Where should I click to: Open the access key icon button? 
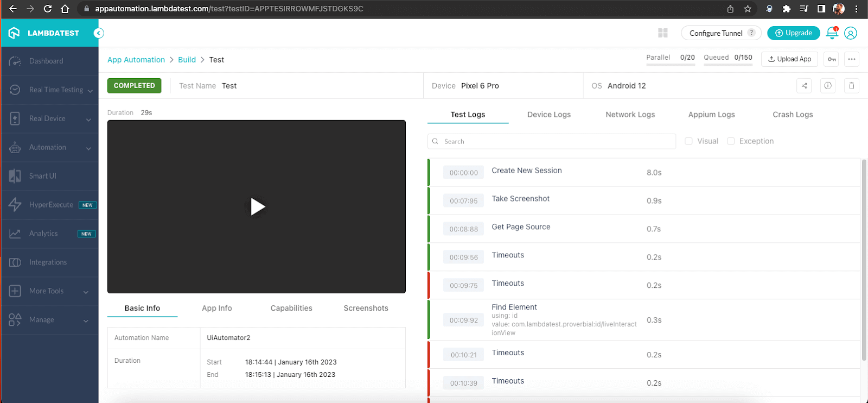pyautogui.click(x=832, y=59)
